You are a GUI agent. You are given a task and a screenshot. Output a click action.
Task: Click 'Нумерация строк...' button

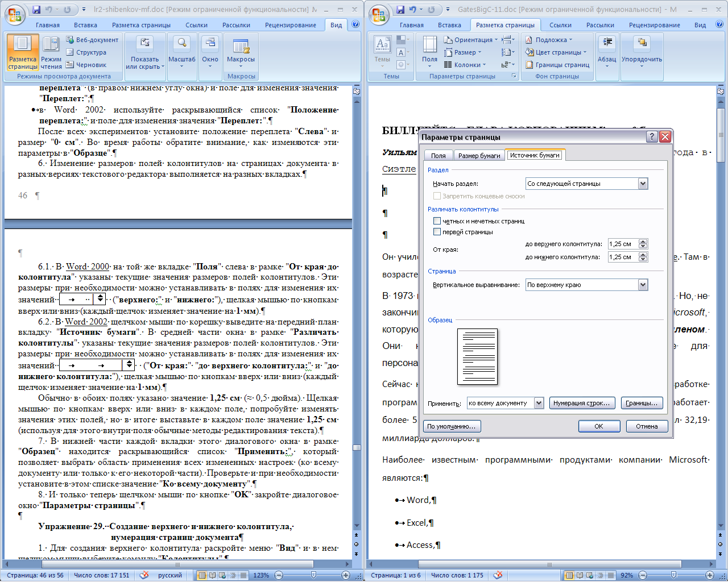(x=582, y=403)
